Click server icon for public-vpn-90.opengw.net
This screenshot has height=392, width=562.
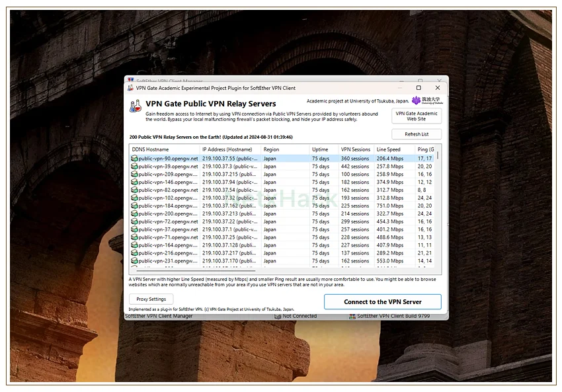[134, 158]
